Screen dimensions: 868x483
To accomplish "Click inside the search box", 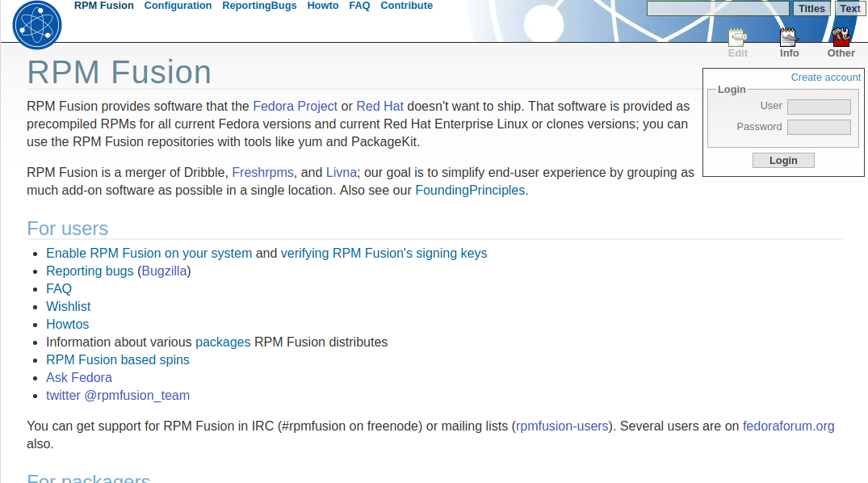I will click(717, 8).
